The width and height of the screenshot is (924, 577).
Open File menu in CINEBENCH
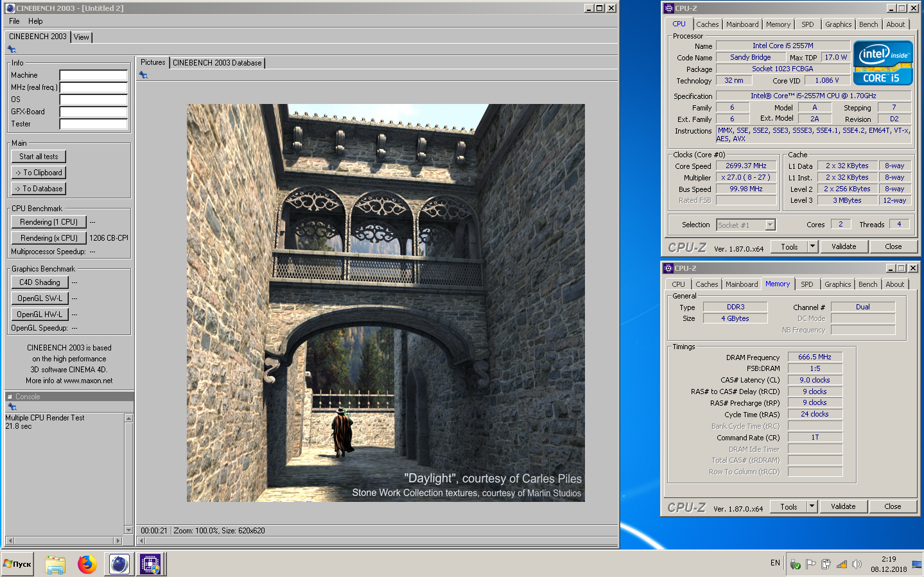[x=14, y=21]
